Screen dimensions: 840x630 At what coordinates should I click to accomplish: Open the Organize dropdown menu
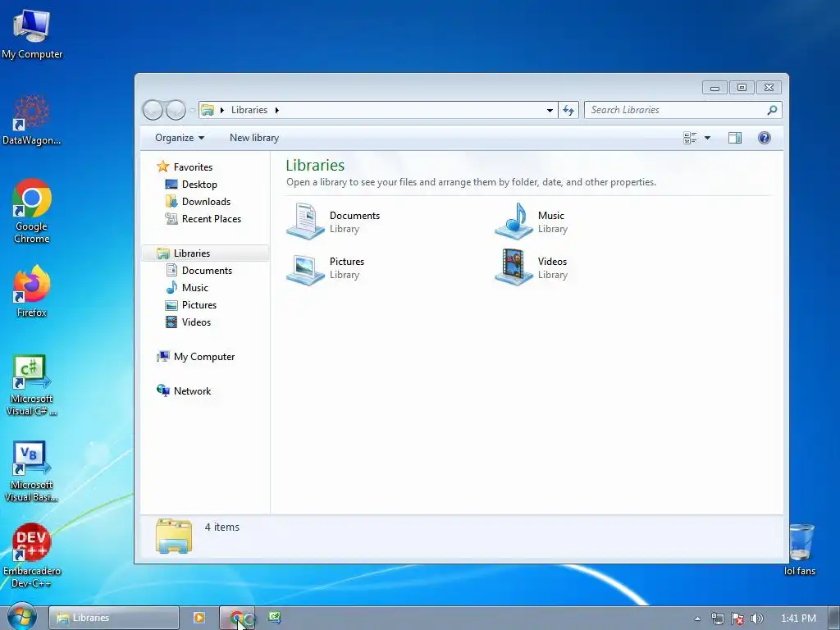click(x=180, y=138)
